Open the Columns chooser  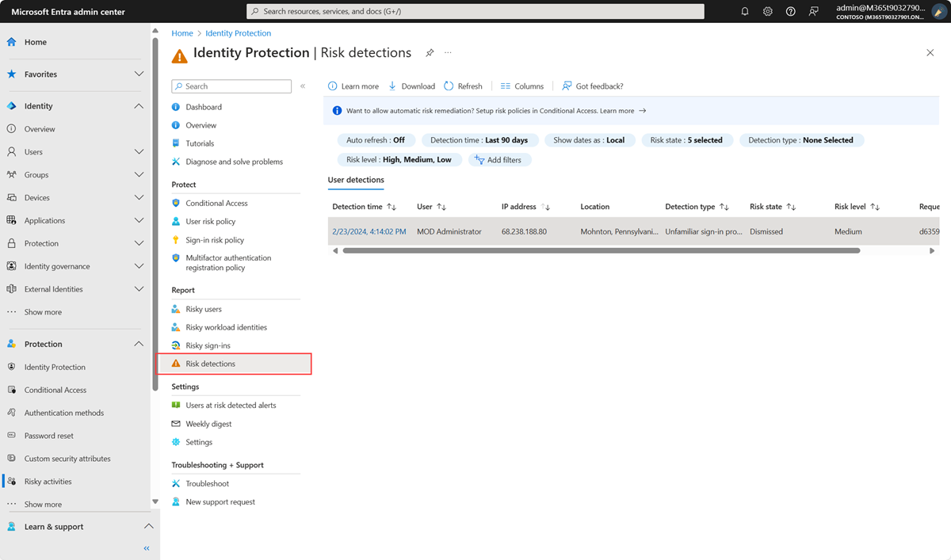coord(522,86)
